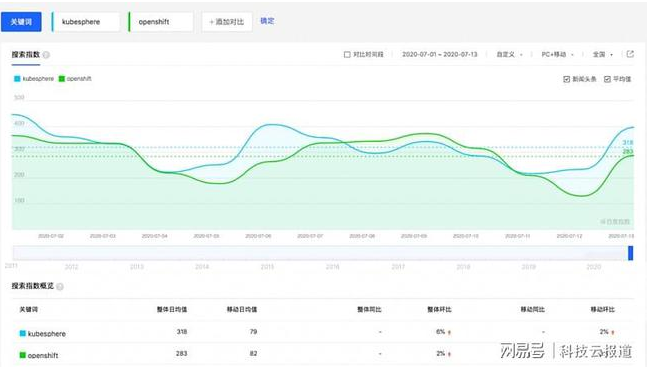Expand the 全国 region dropdown

(603, 55)
